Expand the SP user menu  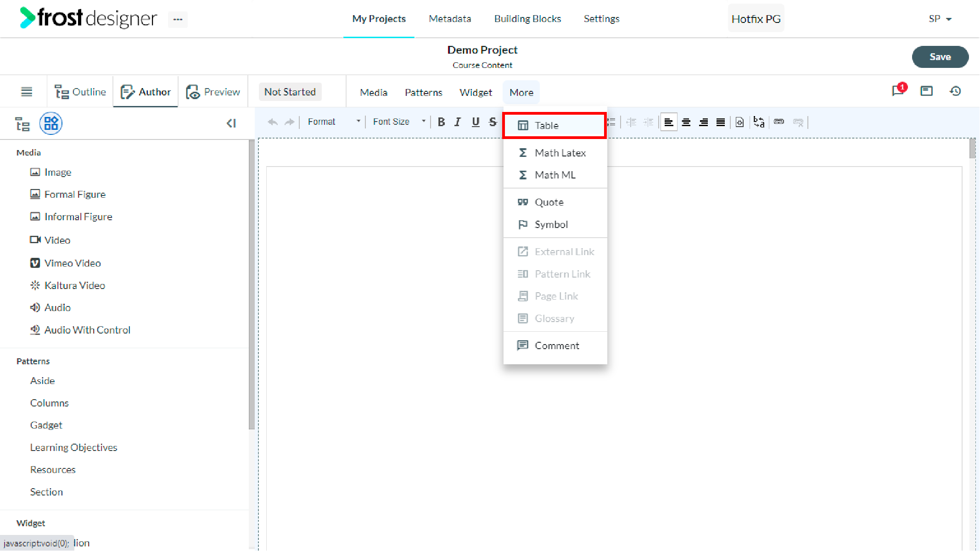[940, 19]
